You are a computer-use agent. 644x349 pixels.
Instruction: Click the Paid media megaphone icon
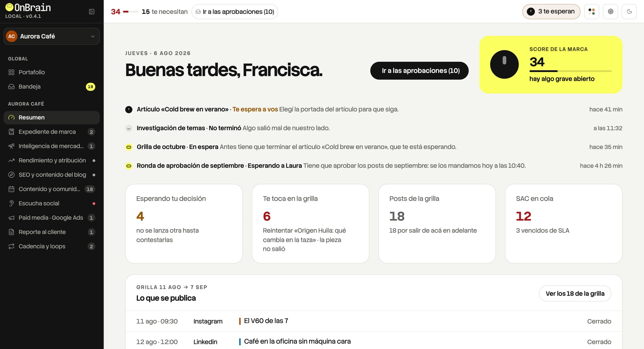[11, 218]
